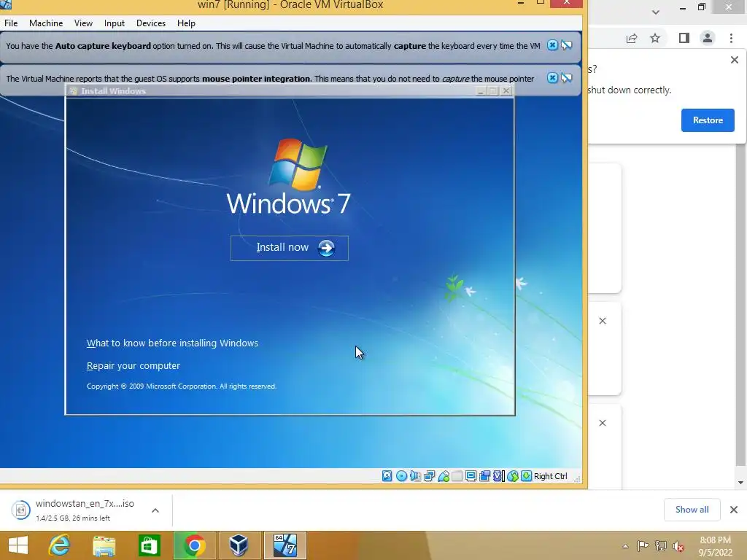Open Chrome tab search chevron
Screen dimensions: 747x560
point(656,12)
